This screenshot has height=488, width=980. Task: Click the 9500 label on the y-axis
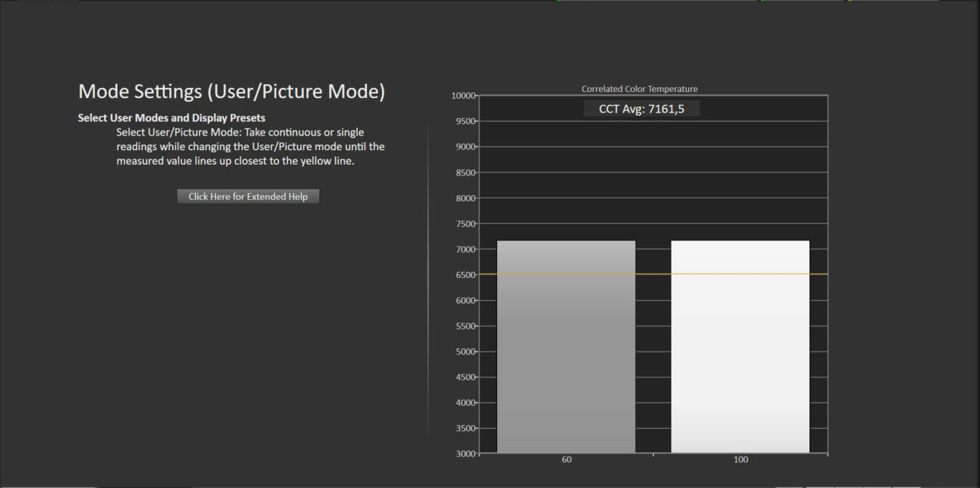(465, 122)
